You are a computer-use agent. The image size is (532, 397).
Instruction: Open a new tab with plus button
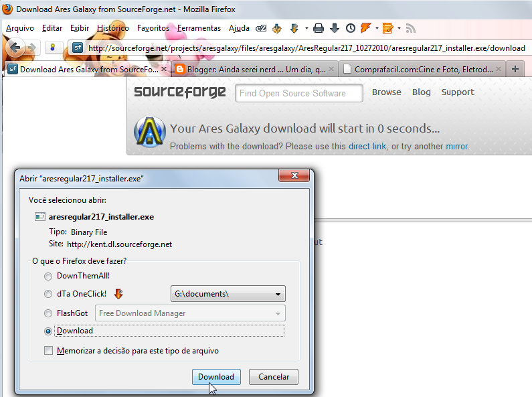pos(515,69)
